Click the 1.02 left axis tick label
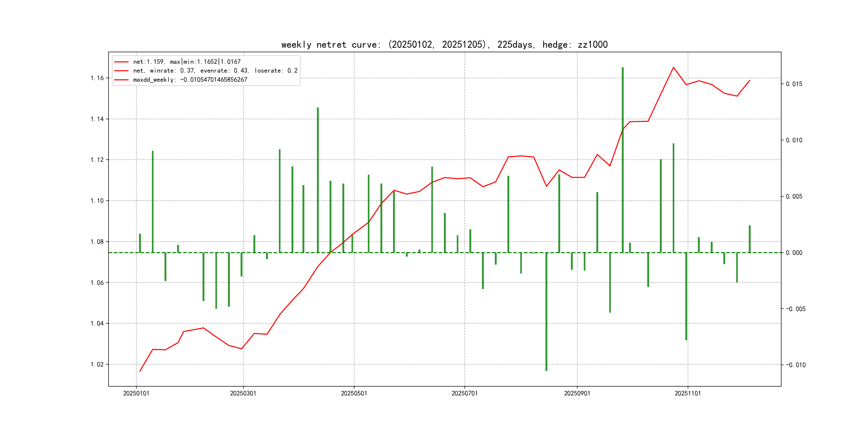This screenshot has width=868, height=434. coord(97,364)
